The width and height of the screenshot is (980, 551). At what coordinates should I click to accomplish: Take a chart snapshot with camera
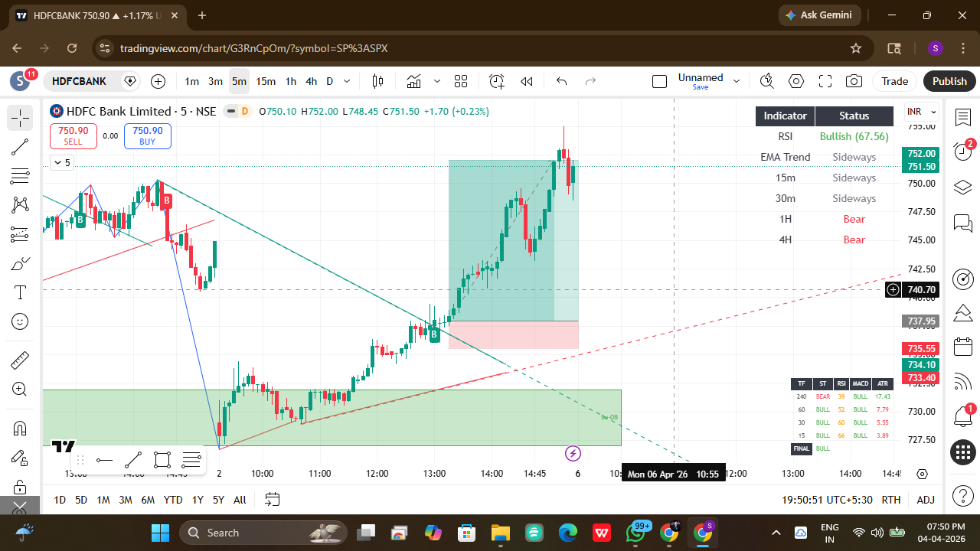pos(854,81)
